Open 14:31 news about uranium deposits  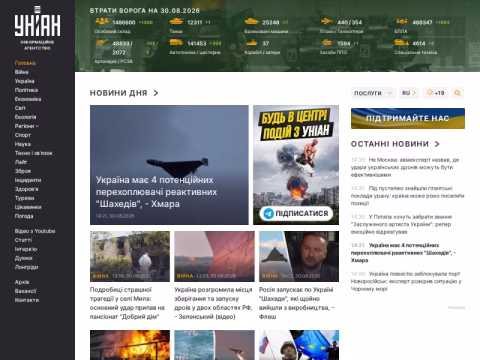pos(407,196)
